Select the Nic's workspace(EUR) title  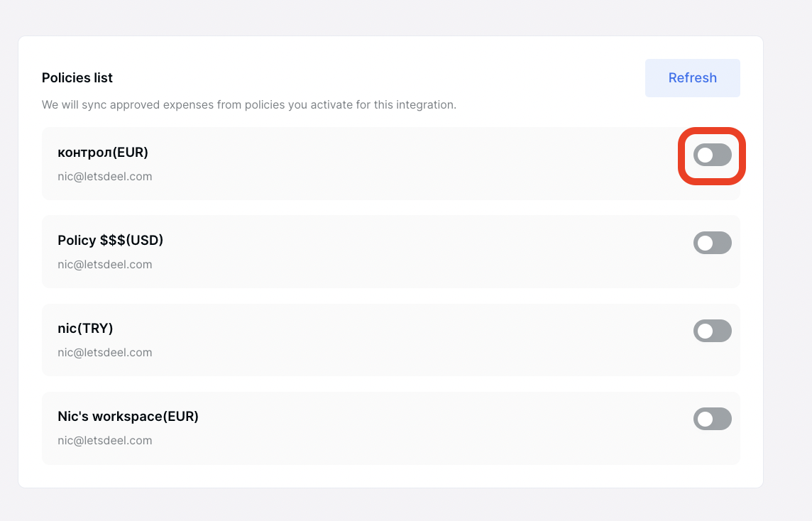coord(128,417)
